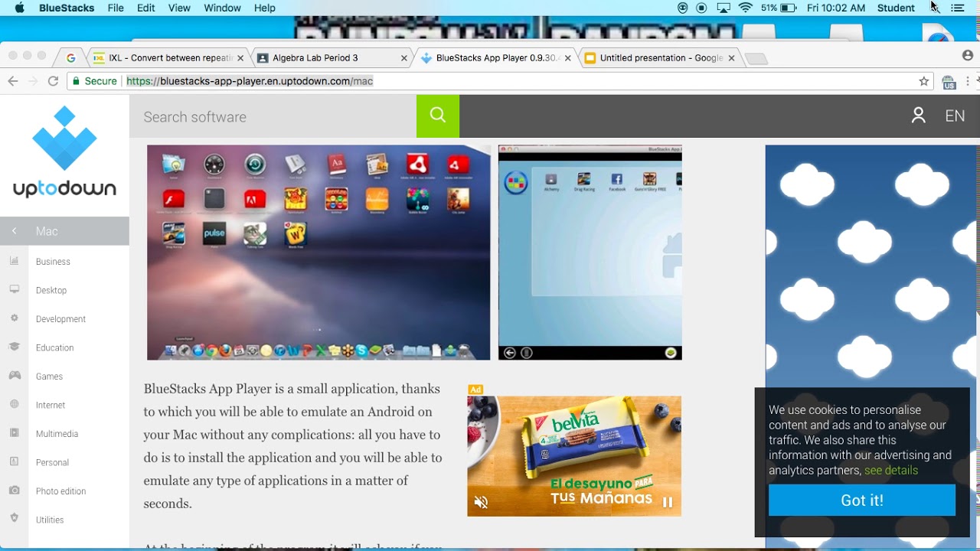Viewport: 980px width, 551px height.
Task: Open the Desktop category
Action: click(x=51, y=290)
